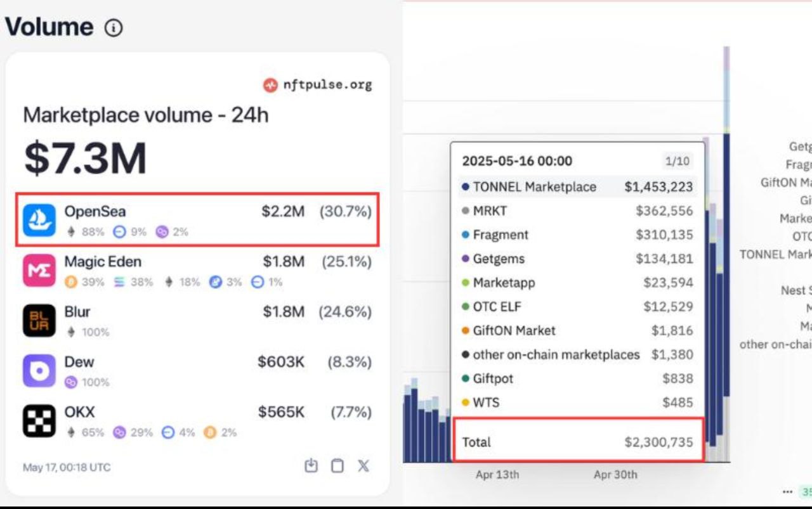
Task: Click the Apr 30th axis label
Action: pyautogui.click(x=615, y=475)
